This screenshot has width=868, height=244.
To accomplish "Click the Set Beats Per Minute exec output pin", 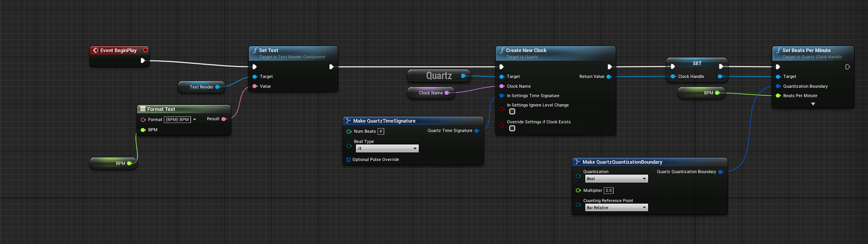I will pyautogui.click(x=848, y=67).
